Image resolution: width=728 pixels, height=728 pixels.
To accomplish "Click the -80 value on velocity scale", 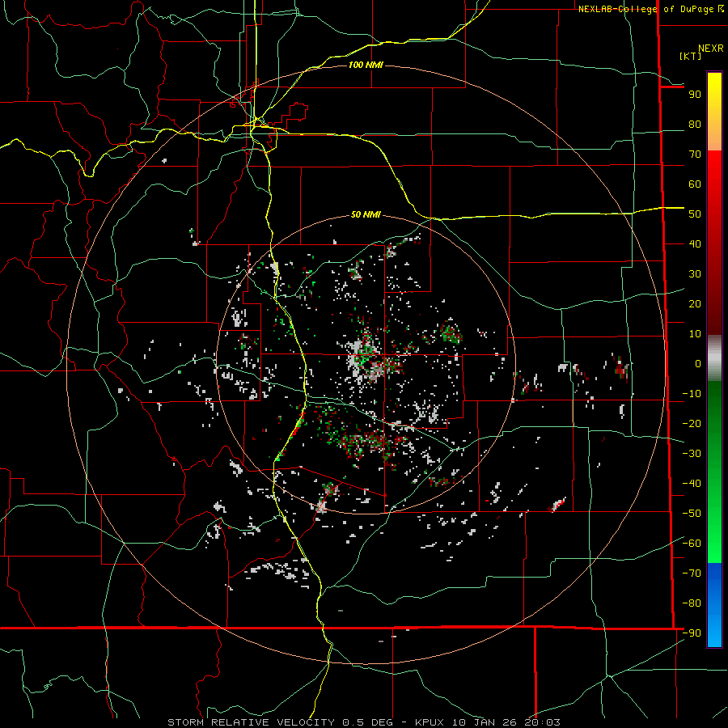I will (x=692, y=603).
